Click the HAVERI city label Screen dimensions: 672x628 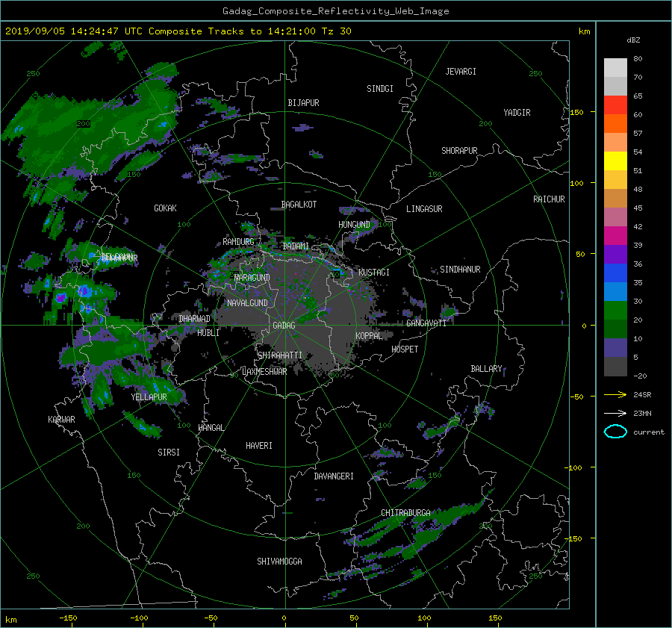[259, 446]
